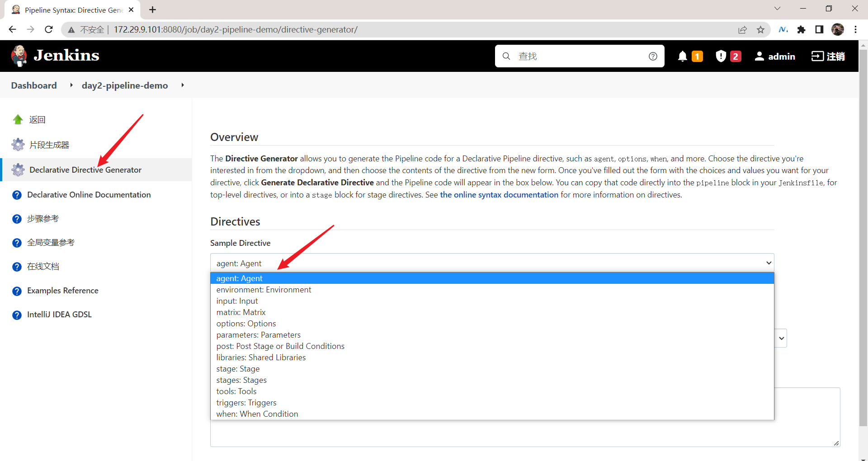Select stages: Stages option
Image resolution: width=868 pixels, height=461 pixels.
pyautogui.click(x=492, y=380)
